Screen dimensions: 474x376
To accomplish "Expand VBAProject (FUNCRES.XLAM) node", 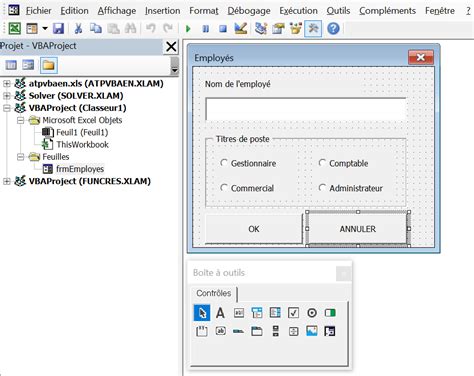I will tap(6, 181).
